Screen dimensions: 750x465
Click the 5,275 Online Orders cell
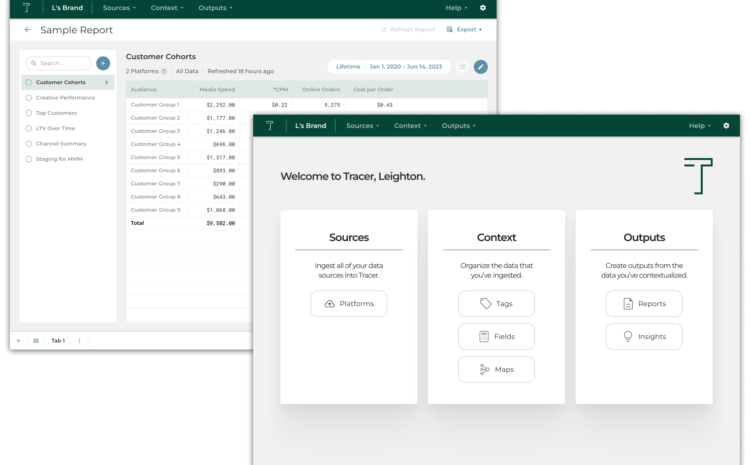(x=332, y=105)
